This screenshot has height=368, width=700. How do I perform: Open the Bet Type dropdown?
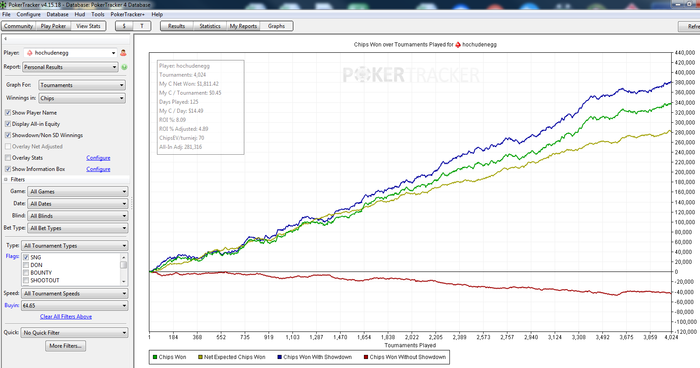tap(78, 228)
